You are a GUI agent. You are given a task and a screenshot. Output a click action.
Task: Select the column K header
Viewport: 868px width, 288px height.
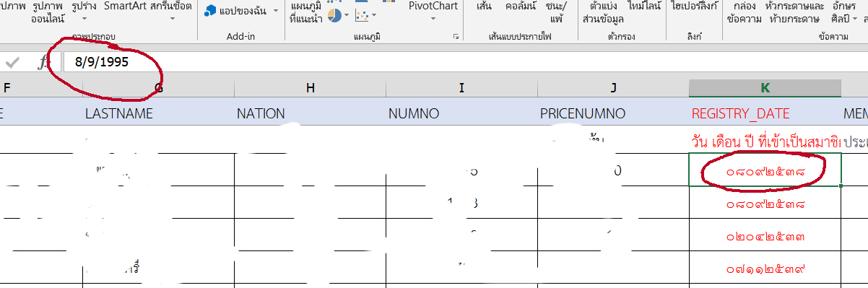tap(765, 88)
